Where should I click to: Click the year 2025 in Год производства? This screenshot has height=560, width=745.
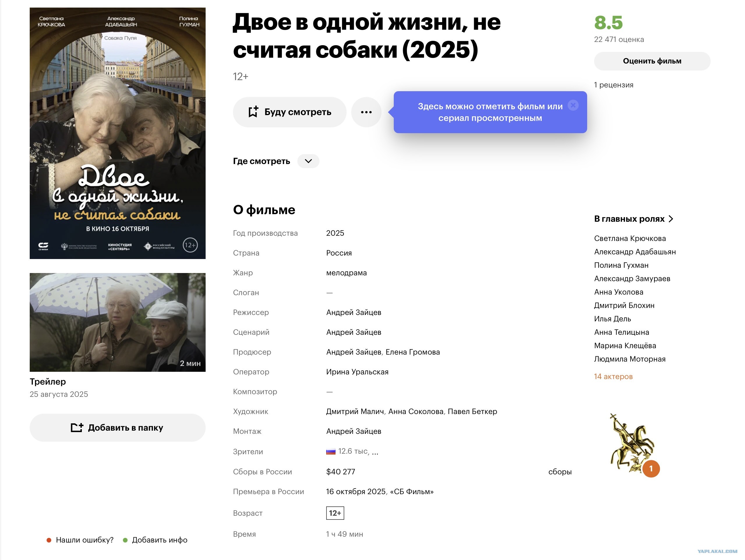coord(335,233)
